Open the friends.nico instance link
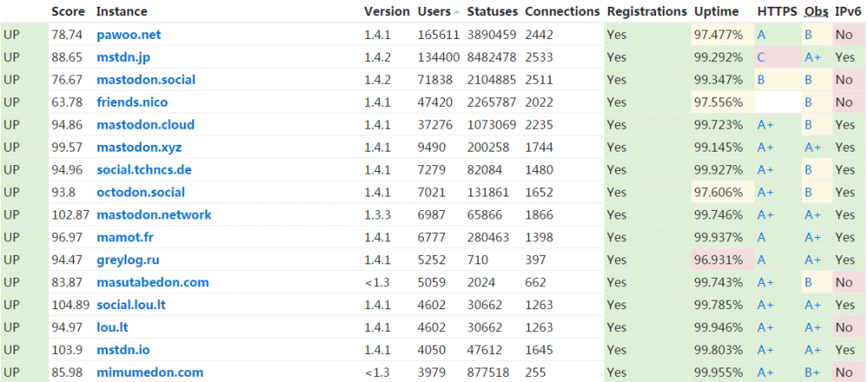This screenshot has width=868, height=382. (132, 102)
